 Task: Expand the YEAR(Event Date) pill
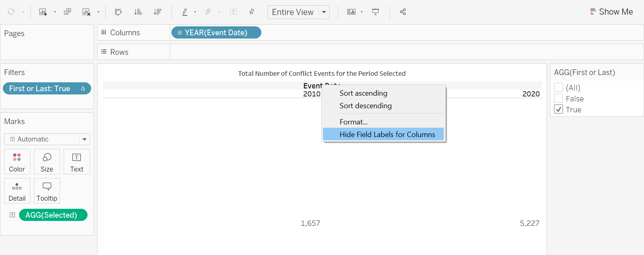(x=180, y=33)
